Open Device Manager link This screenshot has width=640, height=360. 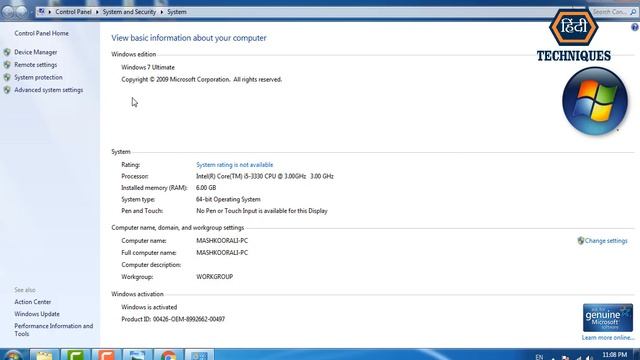(36, 52)
